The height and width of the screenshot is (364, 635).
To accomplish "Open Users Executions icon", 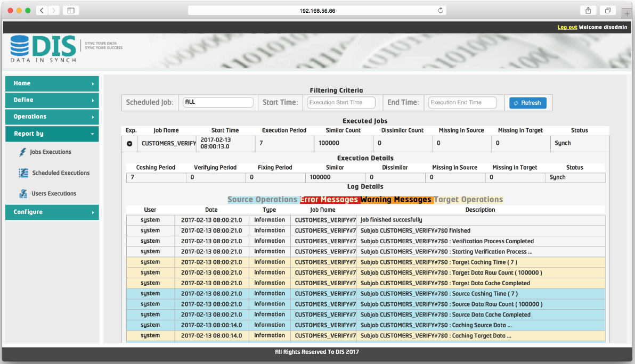I will click(x=23, y=194).
